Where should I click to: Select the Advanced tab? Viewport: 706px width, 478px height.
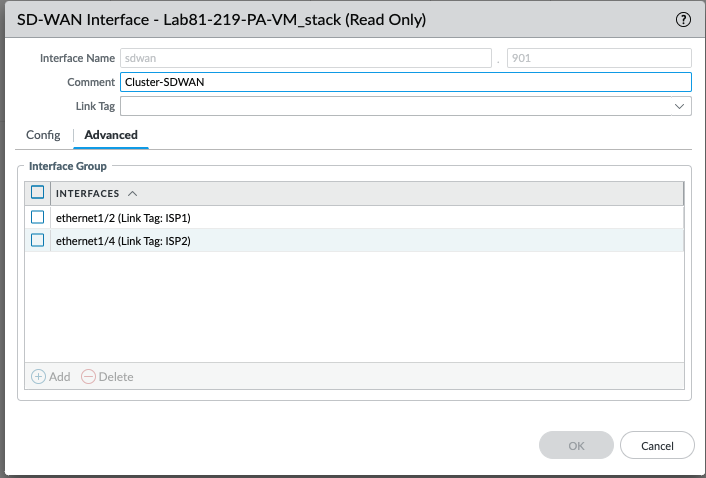click(x=111, y=135)
